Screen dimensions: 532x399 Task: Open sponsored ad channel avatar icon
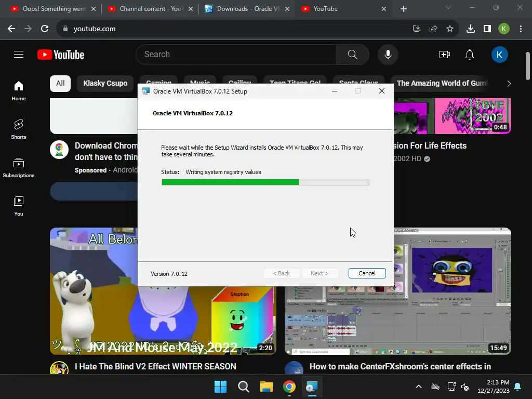[59, 150]
